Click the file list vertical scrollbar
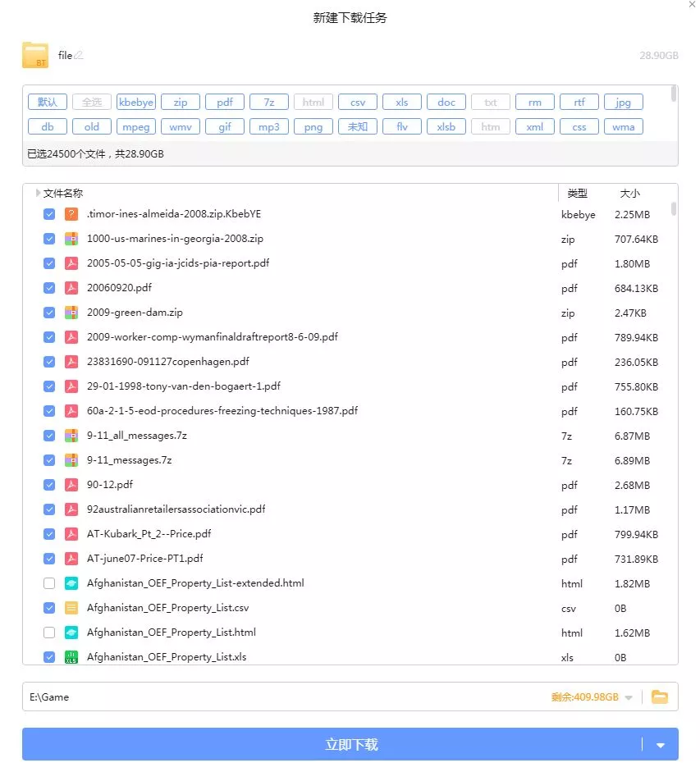Viewport: 700px width, 781px height. [x=674, y=209]
